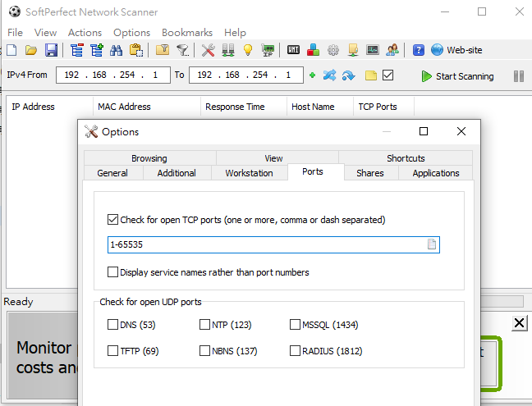The height and width of the screenshot is (406, 532).
Task: Switch to the General tab
Action: coord(112,173)
